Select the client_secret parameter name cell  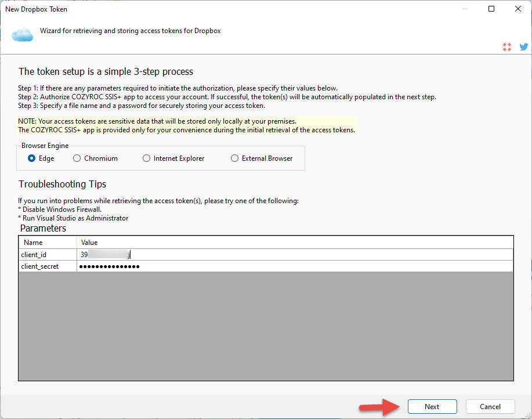point(48,266)
